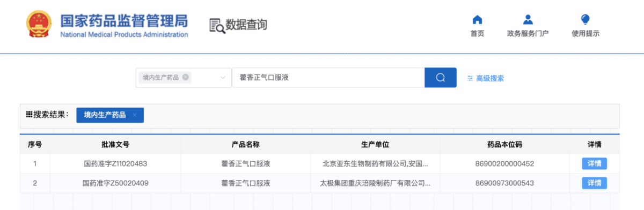Click the 批准文号 column header

point(115,145)
